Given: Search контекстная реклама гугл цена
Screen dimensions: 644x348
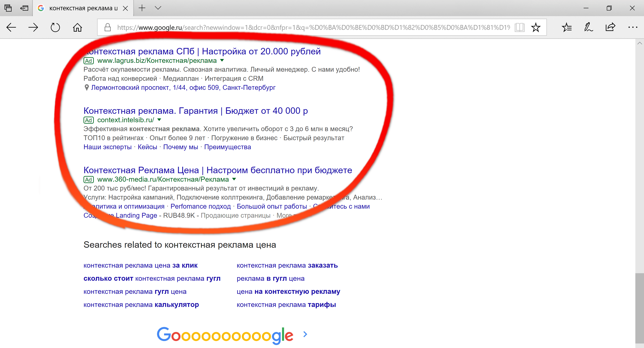Looking at the screenshot, I should [x=135, y=291].
